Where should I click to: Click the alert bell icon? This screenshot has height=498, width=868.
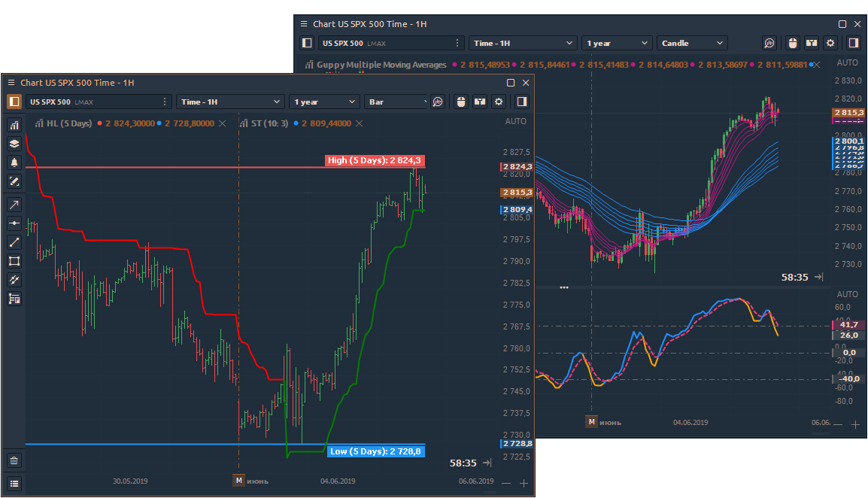[14, 162]
